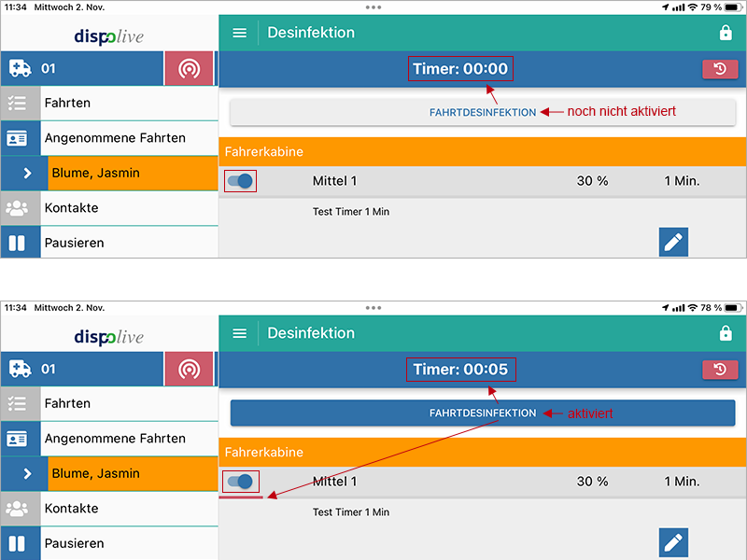Open hamburger menu in lower screenshot

240,333
